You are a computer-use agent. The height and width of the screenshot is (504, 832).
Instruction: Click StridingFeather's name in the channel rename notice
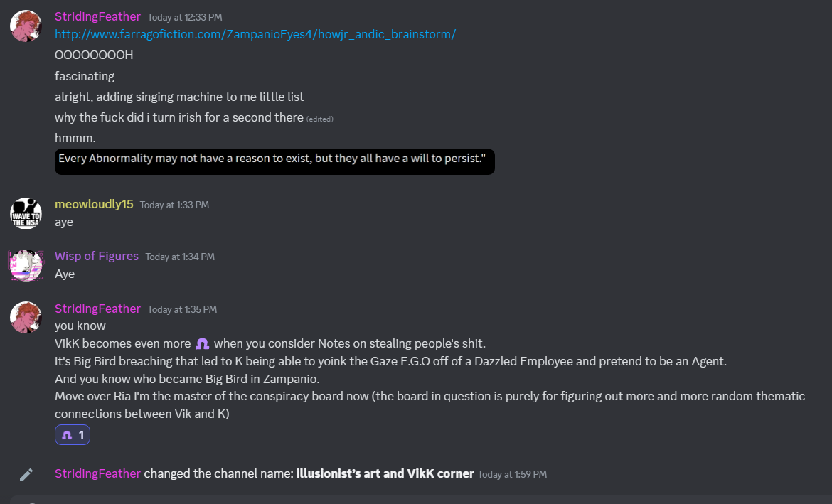[x=97, y=473]
